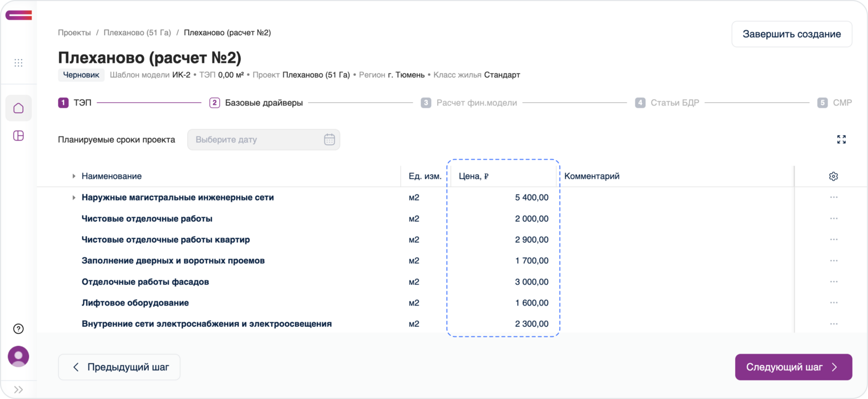The image size is (868, 399).
Task: Open row menu for Лифтовое оборудование
Action: (833, 303)
